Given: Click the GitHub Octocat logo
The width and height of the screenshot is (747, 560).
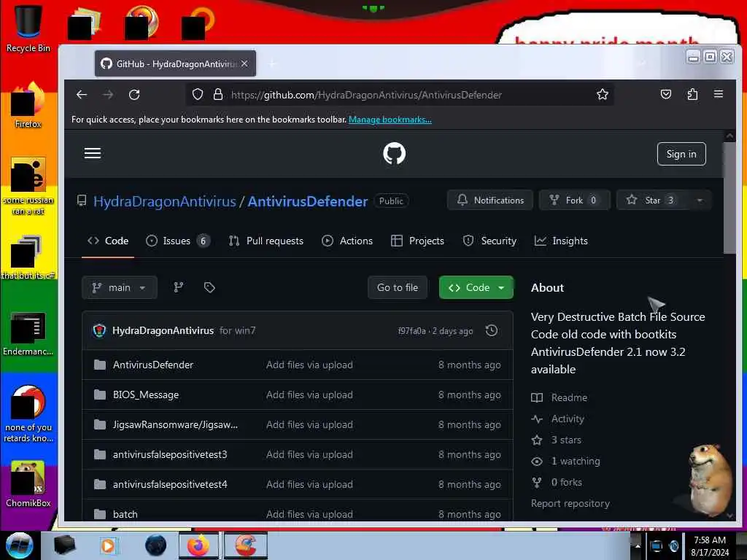Looking at the screenshot, I should [x=394, y=153].
